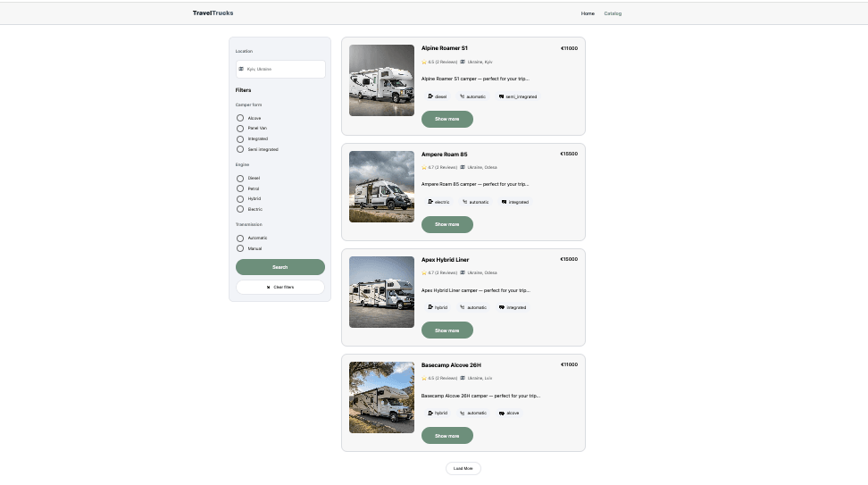Screen dimensions: 868x485
Task: Click the diesel fuel icon on Alpine Roamer S1
Action: (430, 96)
